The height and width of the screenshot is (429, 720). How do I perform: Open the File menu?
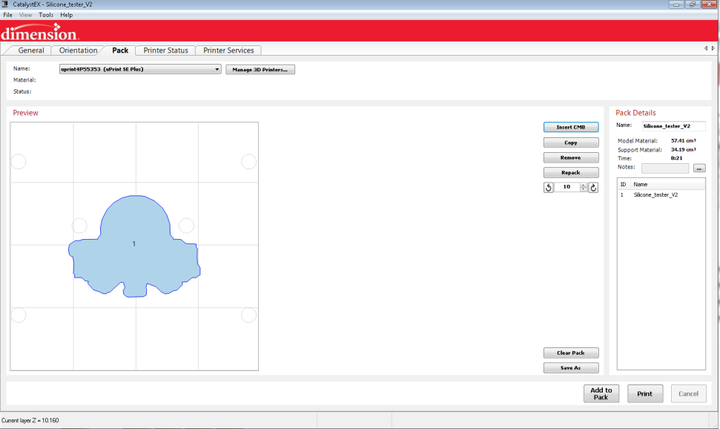(8, 15)
